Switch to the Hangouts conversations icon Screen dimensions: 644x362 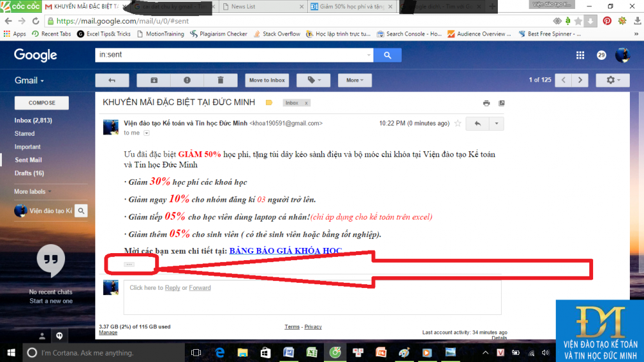[x=59, y=336]
